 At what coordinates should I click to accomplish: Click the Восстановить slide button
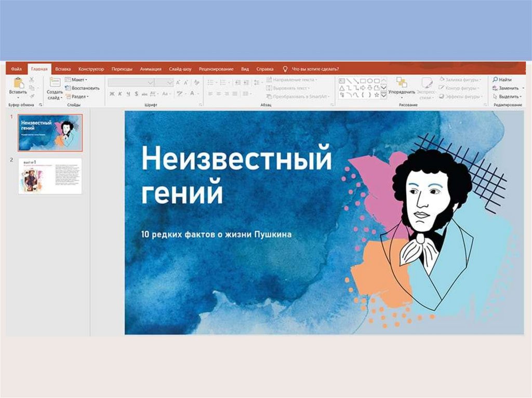(x=82, y=88)
